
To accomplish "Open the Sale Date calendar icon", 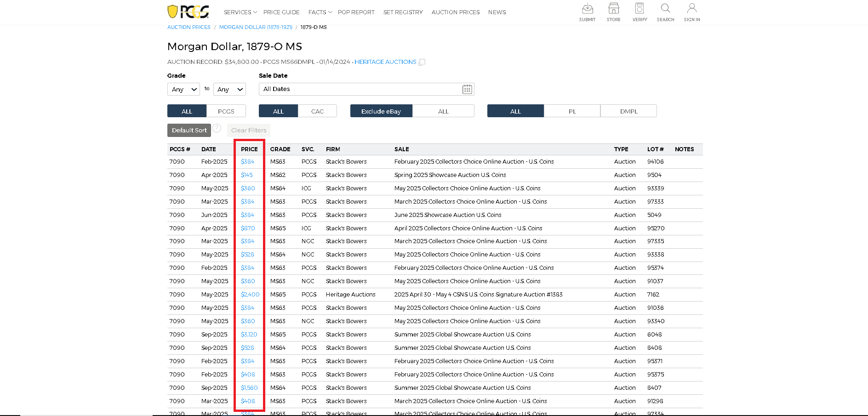I will (467, 89).
